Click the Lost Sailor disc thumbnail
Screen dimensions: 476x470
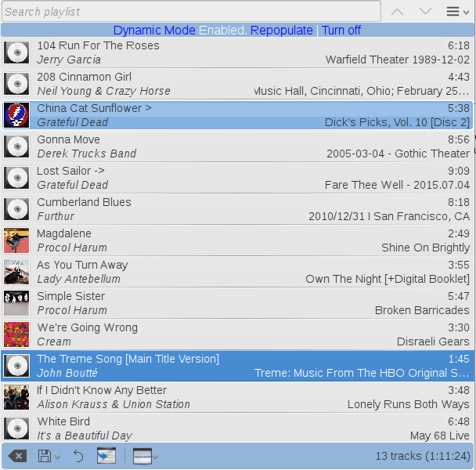[x=16, y=178]
